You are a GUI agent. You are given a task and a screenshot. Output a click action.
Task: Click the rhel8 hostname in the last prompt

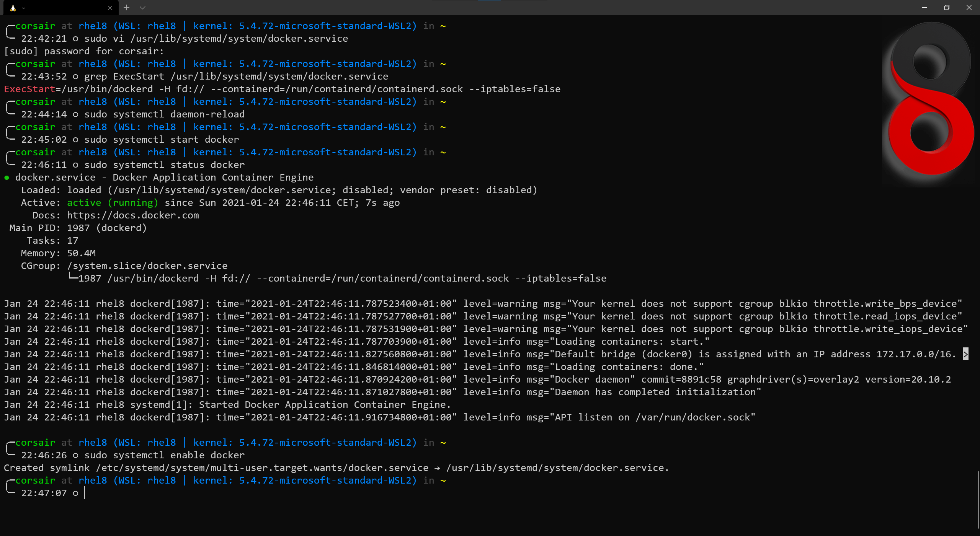pyautogui.click(x=92, y=480)
